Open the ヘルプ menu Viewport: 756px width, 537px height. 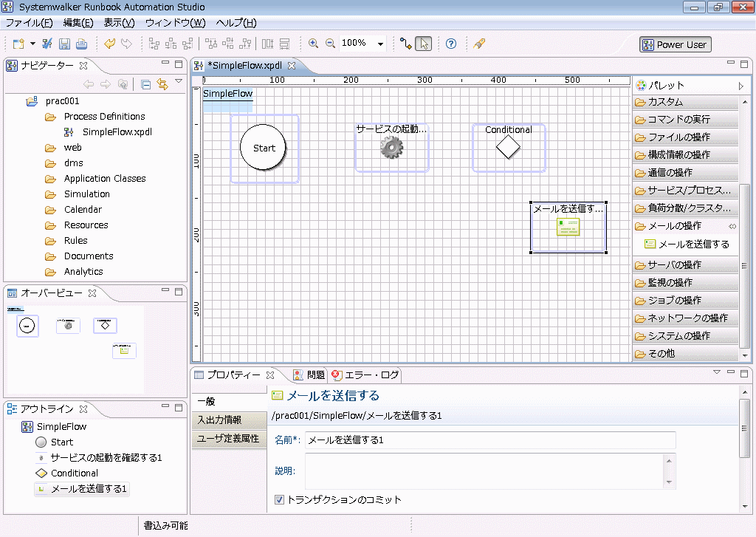[x=236, y=23]
